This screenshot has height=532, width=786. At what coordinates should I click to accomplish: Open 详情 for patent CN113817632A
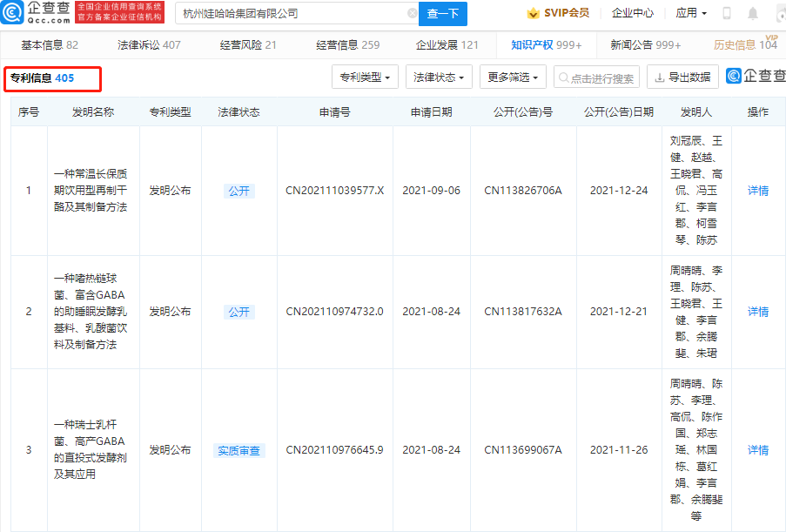point(758,312)
